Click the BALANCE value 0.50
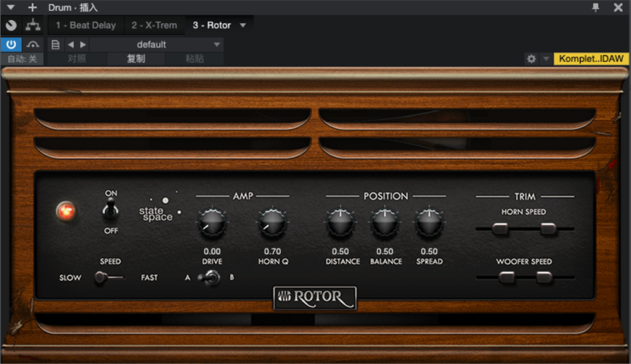Image resolution: width=631 pixels, height=364 pixels. coord(385,251)
